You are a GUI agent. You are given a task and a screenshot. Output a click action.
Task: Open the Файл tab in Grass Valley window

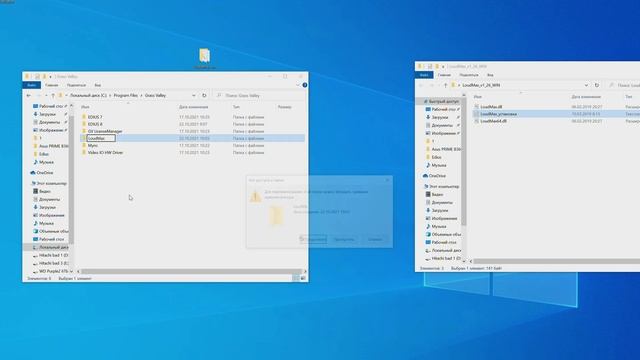point(31,85)
